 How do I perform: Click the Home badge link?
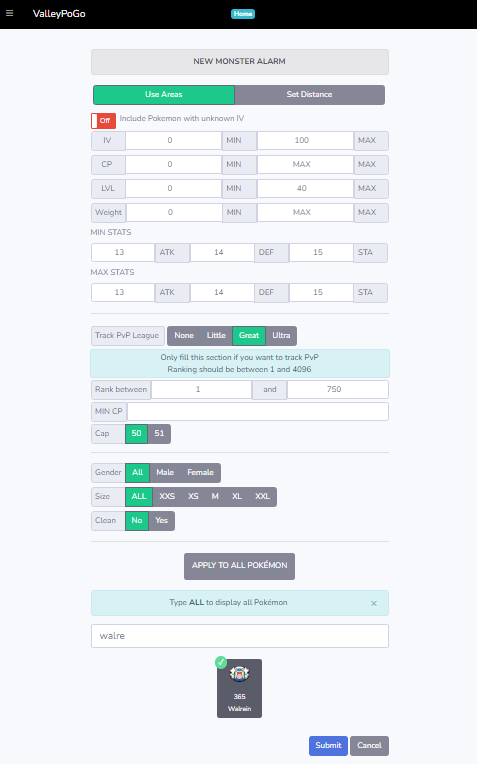click(x=243, y=14)
